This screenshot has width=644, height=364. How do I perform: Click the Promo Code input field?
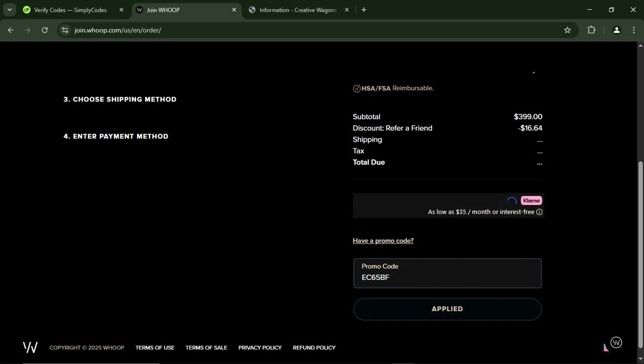447,273
